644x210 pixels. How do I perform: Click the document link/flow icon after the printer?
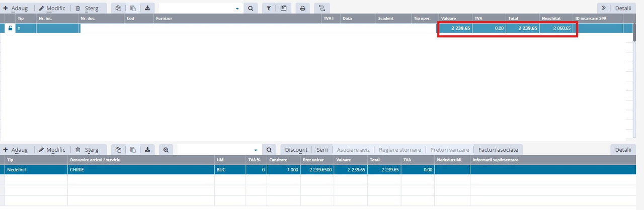[321, 8]
